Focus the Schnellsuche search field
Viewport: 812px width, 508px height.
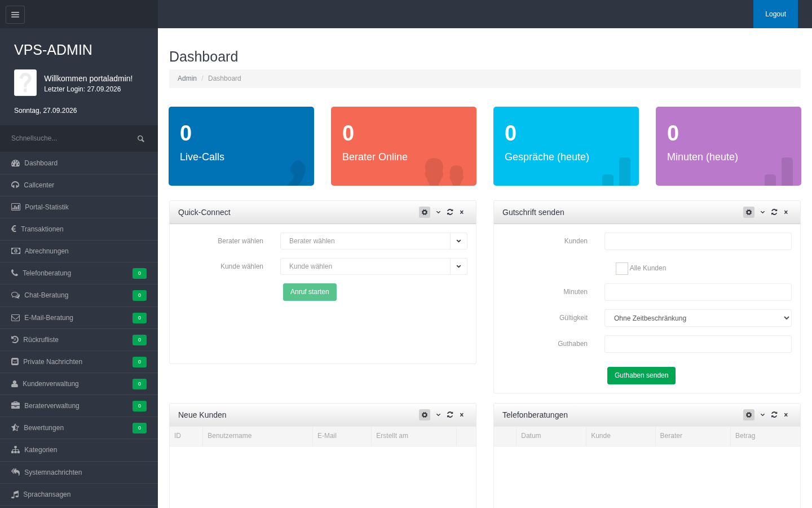70,138
